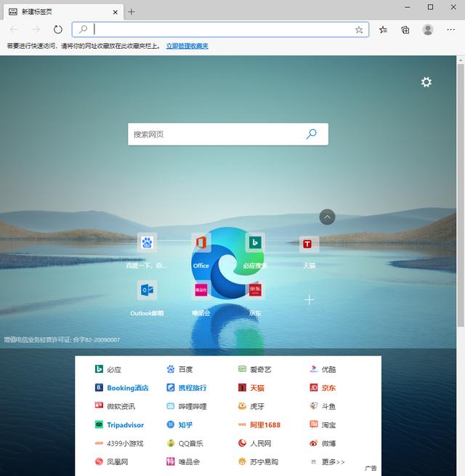This screenshot has height=476, width=465.
Task: Open the Tripadvisor link
Action: 119,424
